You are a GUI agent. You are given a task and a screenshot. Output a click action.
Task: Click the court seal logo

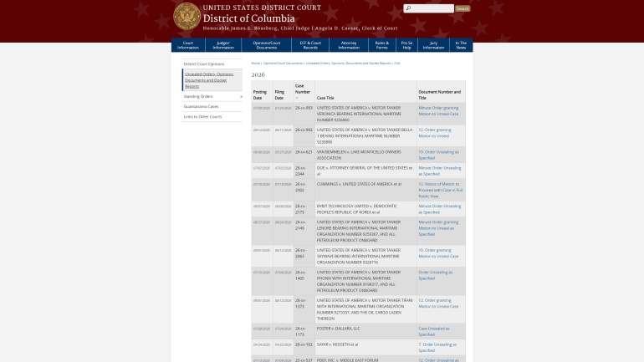tap(187, 17)
